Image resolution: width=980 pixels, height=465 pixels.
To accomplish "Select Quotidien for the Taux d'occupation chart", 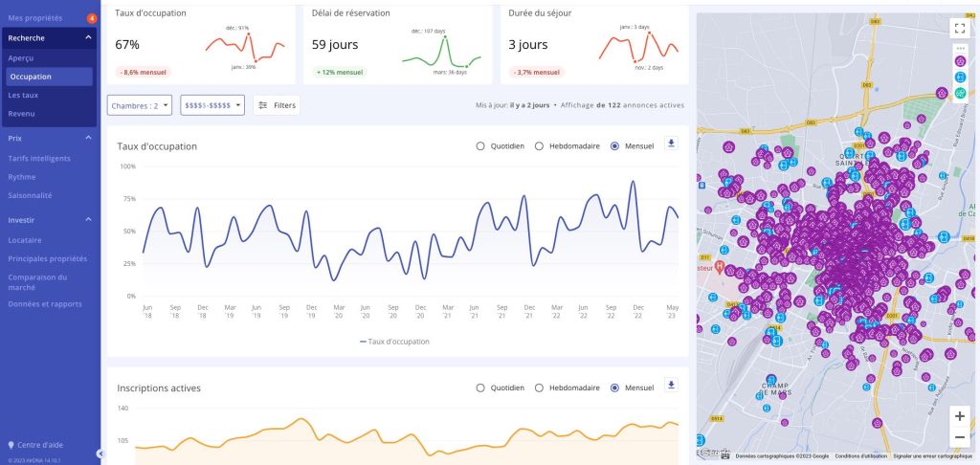I will point(481,146).
